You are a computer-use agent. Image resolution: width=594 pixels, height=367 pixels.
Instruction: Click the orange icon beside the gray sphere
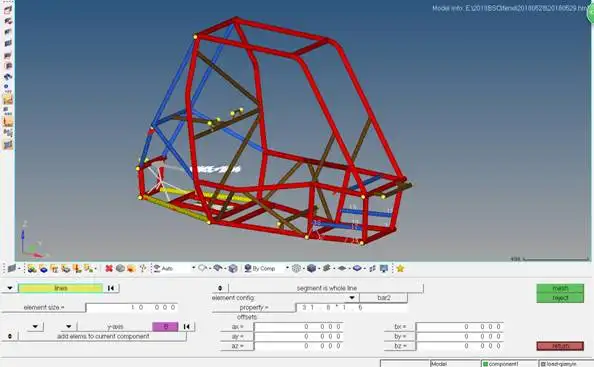point(131,269)
